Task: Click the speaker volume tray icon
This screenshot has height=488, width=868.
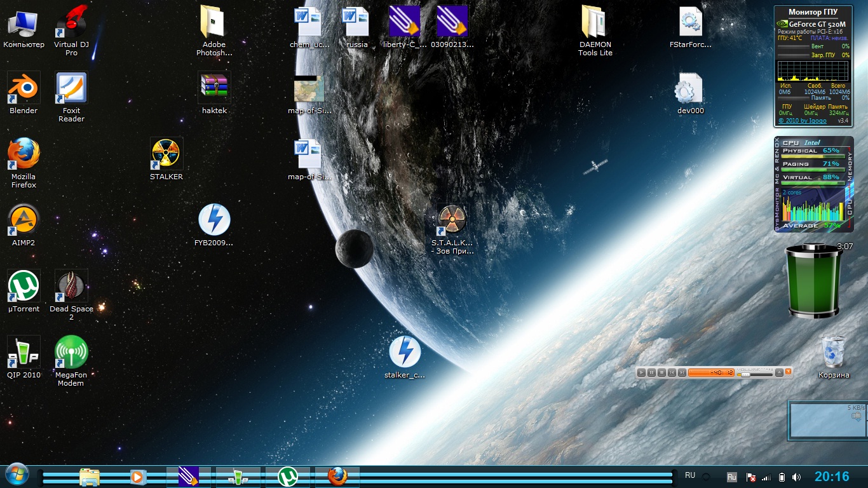Action: click(797, 477)
